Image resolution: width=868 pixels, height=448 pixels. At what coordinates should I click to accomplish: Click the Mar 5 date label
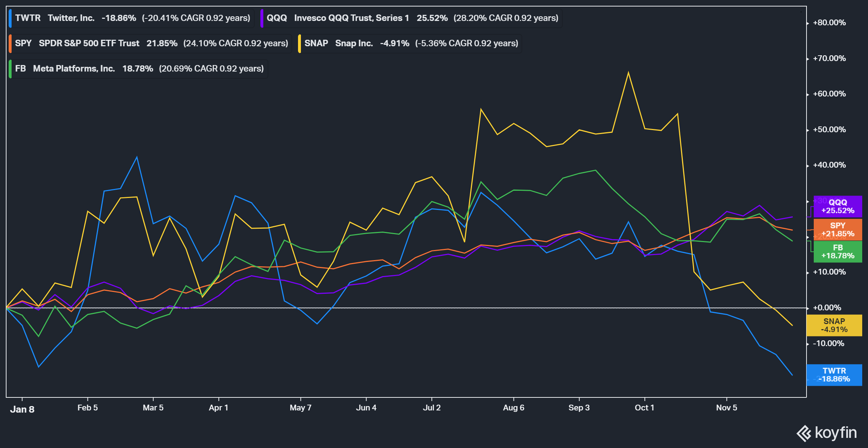[x=153, y=408]
